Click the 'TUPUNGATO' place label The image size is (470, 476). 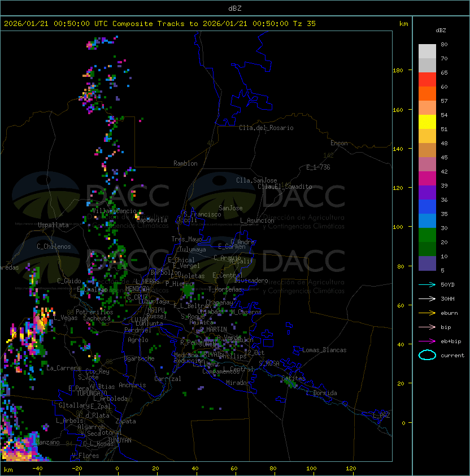coord(92,393)
